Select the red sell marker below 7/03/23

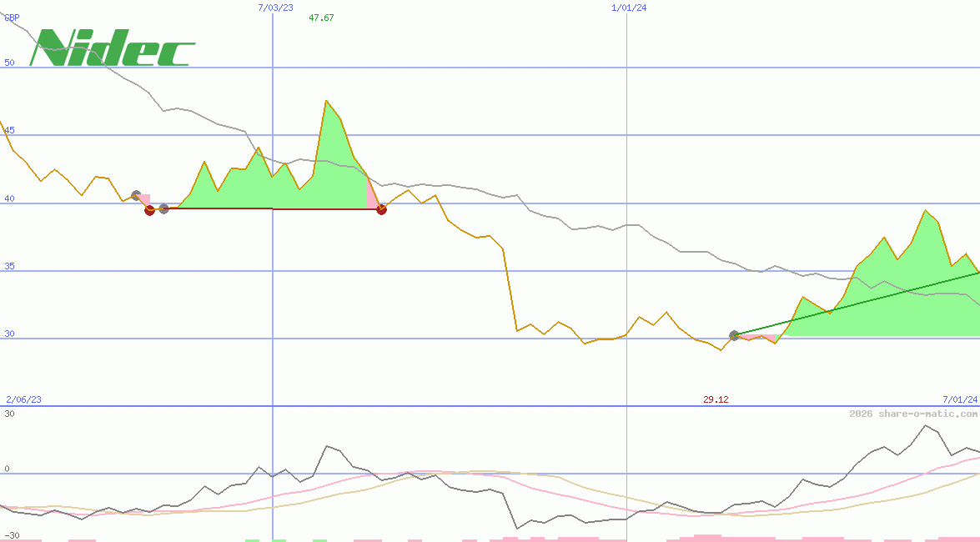pyautogui.click(x=381, y=209)
